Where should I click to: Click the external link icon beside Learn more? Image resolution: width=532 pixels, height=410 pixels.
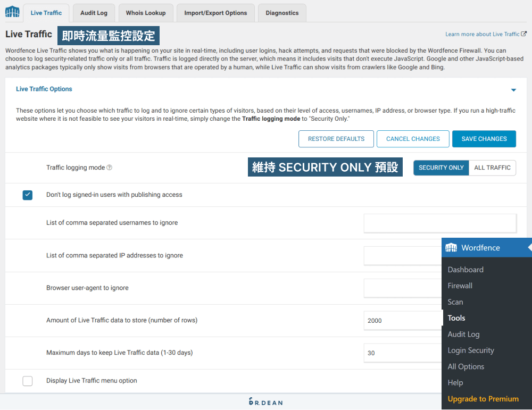pos(525,34)
